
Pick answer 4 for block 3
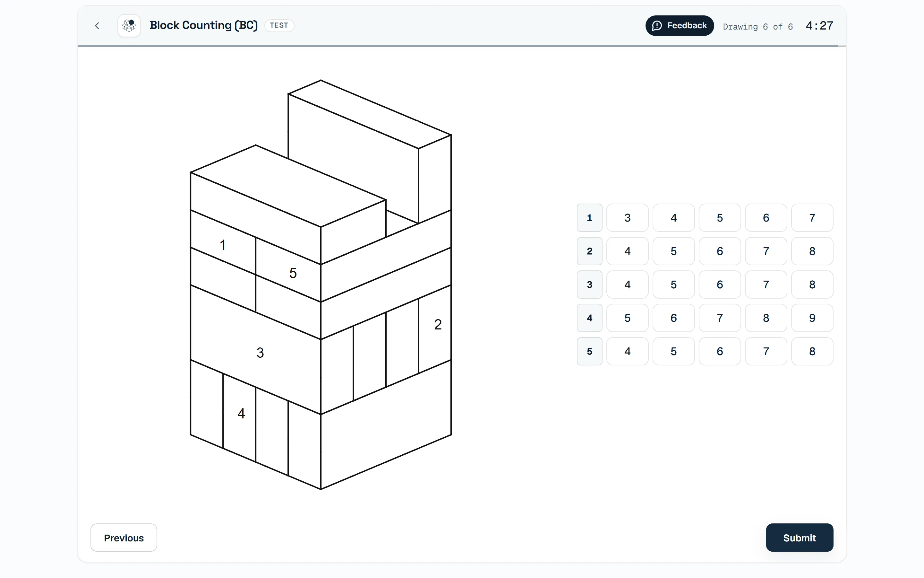tap(627, 285)
